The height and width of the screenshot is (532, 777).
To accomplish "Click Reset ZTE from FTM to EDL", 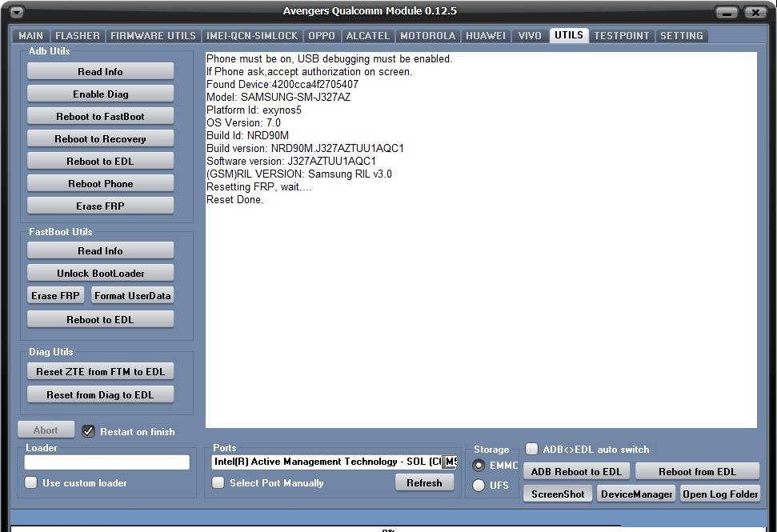I will point(100,371).
